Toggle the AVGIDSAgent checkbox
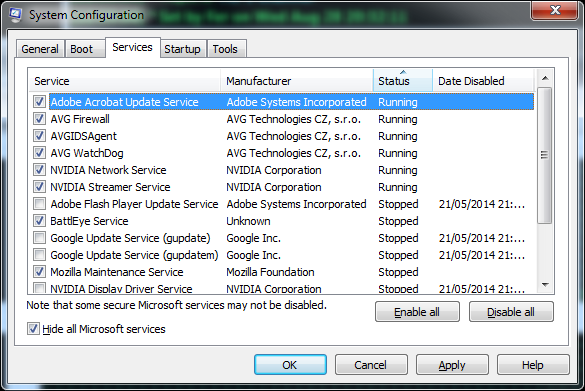The image size is (585, 391). [x=40, y=136]
